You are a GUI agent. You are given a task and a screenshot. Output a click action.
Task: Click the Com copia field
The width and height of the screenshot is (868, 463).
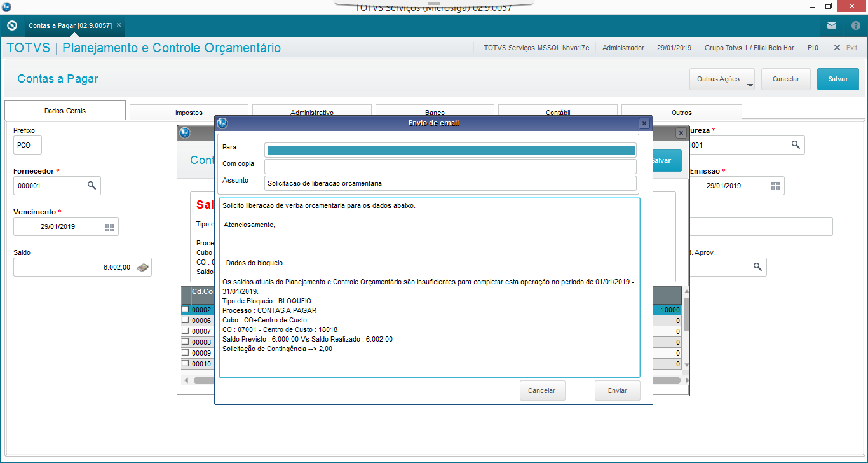click(451, 167)
